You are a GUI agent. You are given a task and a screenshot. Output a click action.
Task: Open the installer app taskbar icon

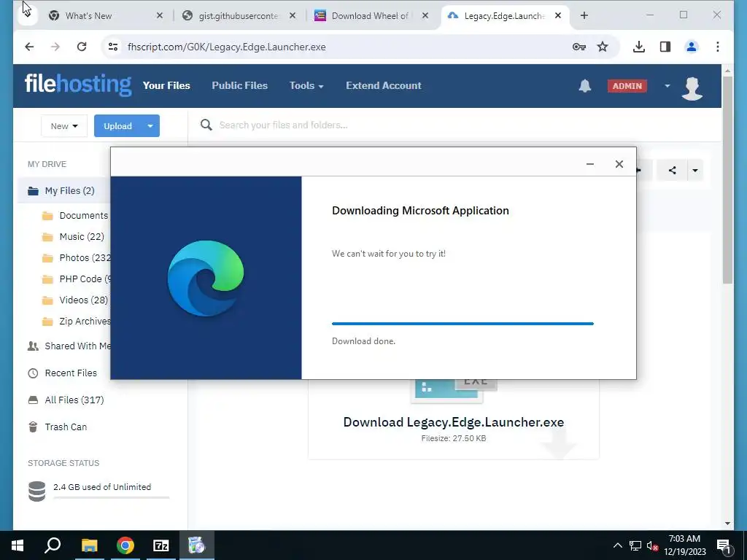pos(196,545)
